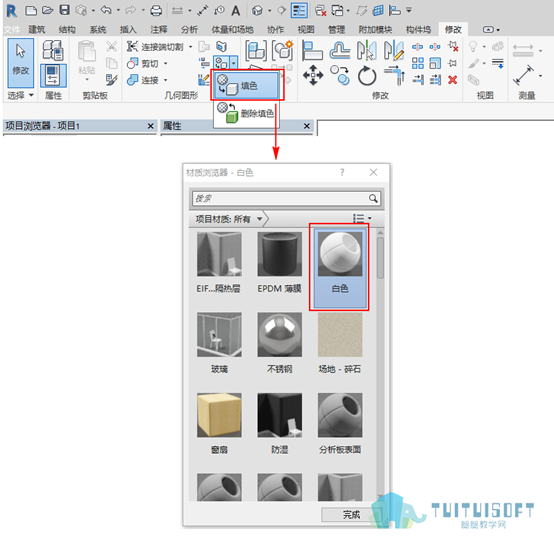Select the Copy tool in Modify panel
Screen dimensions: 554x536
(340, 75)
